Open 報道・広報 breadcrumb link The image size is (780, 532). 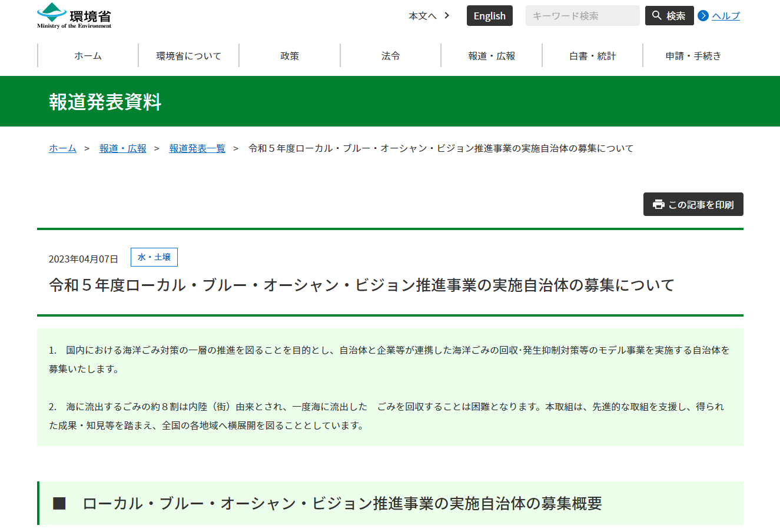pyautogui.click(x=122, y=148)
